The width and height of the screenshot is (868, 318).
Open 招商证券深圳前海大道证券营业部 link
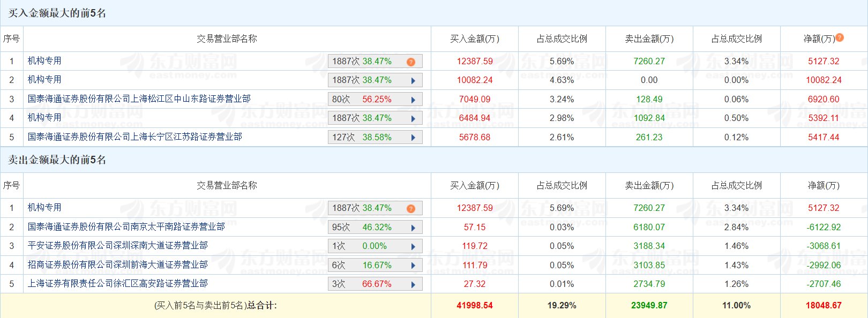pos(118,265)
